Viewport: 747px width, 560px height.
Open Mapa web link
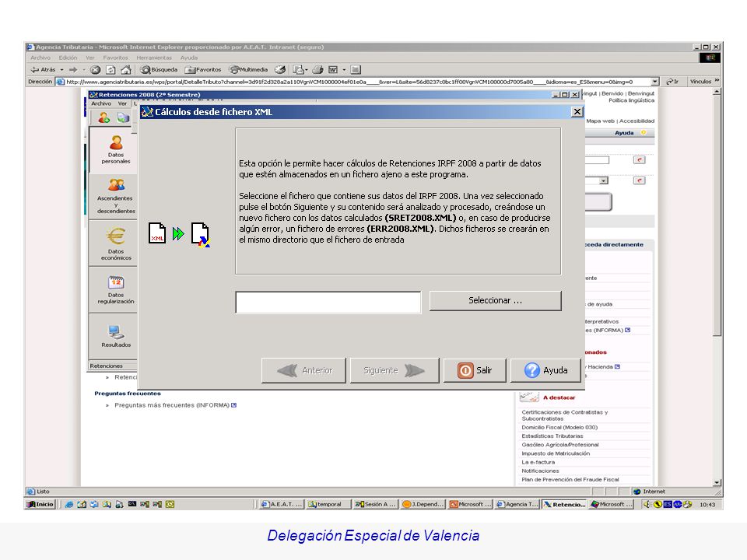[600, 121]
